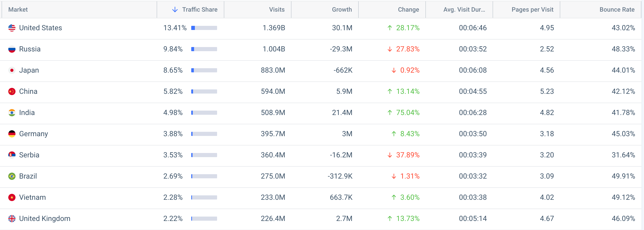The height and width of the screenshot is (230, 644).
Task: Sort by Pages per Visit header
Action: pyautogui.click(x=532, y=10)
